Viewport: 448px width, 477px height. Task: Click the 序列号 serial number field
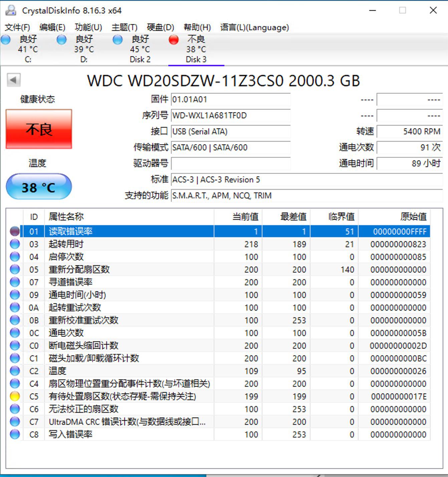(230, 116)
